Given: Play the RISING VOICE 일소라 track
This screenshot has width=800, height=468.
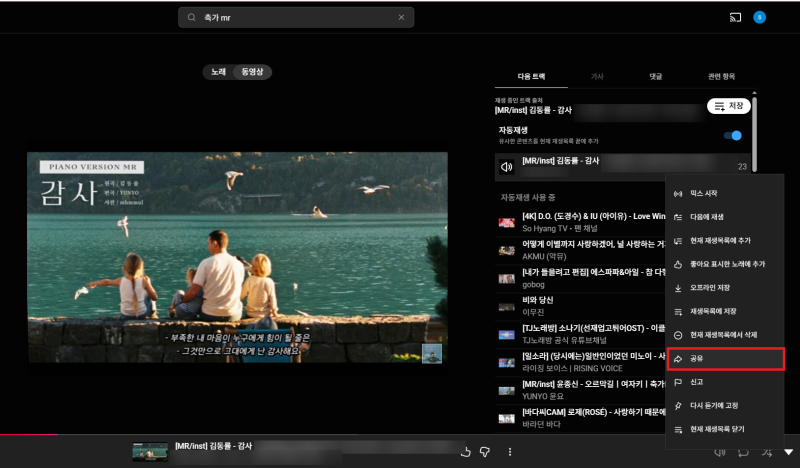Looking at the screenshot, I should click(x=581, y=362).
